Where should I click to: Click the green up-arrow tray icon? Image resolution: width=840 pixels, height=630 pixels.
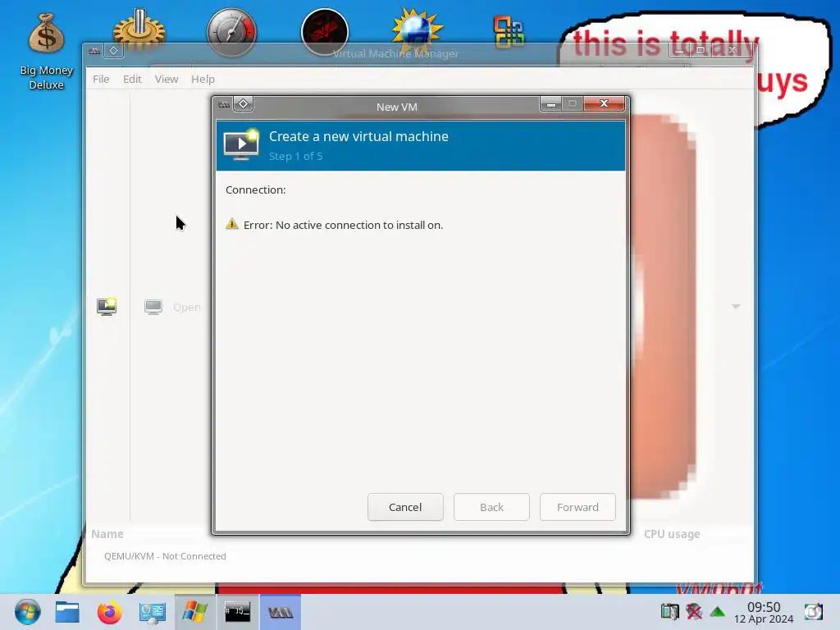pyautogui.click(x=717, y=612)
